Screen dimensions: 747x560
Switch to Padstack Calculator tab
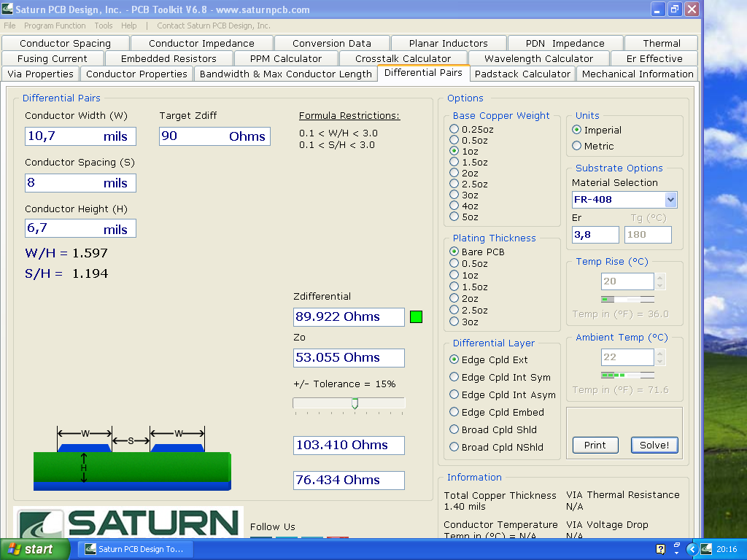click(x=522, y=74)
